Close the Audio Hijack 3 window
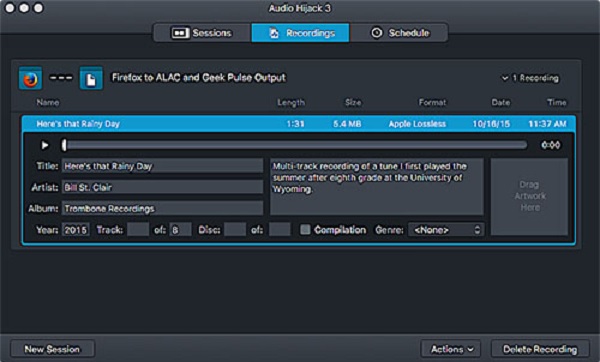This screenshot has width=600, height=362. (x=10, y=8)
